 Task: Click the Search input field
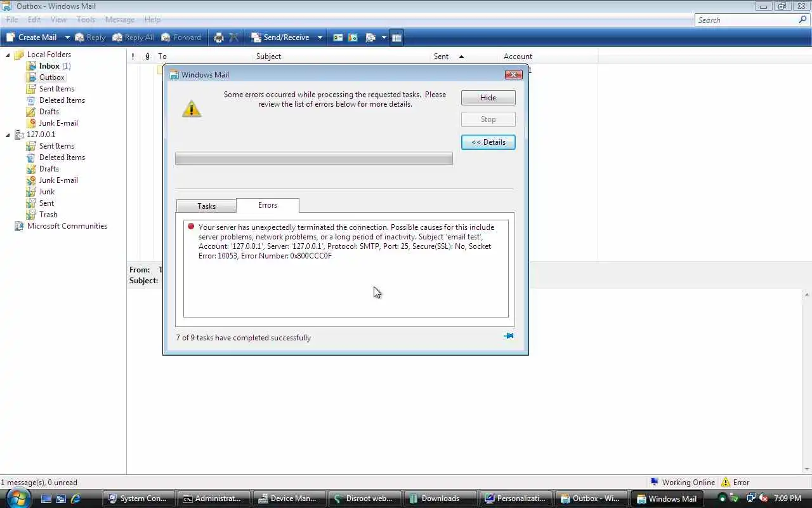(x=746, y=20)
